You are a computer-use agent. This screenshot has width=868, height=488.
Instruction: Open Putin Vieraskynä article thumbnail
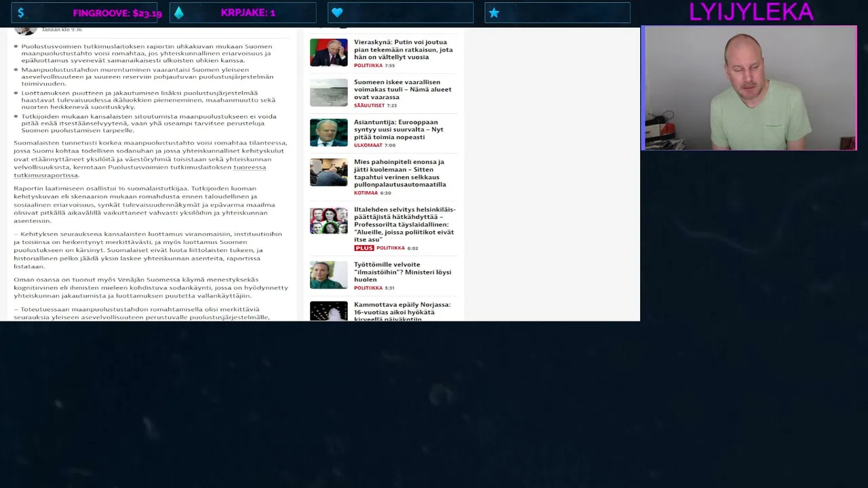coord(329,52)
